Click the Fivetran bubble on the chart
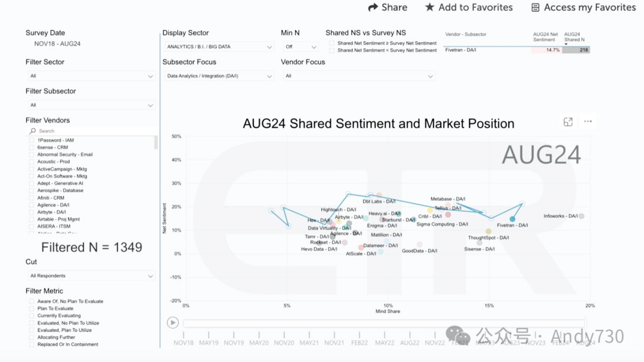The height and width of the screenshot is (362, 644). click(512, 219)
